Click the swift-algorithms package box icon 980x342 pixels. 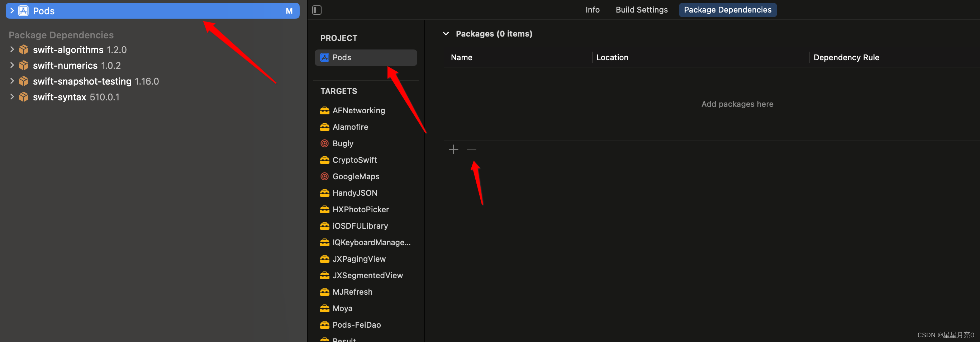[x=24, y=49]
